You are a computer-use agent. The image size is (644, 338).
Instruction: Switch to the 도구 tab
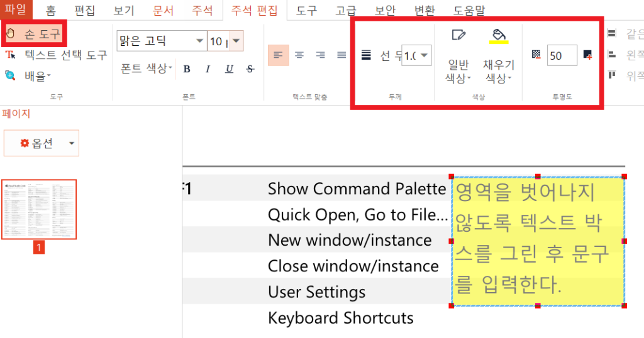[x=306, y=10]
